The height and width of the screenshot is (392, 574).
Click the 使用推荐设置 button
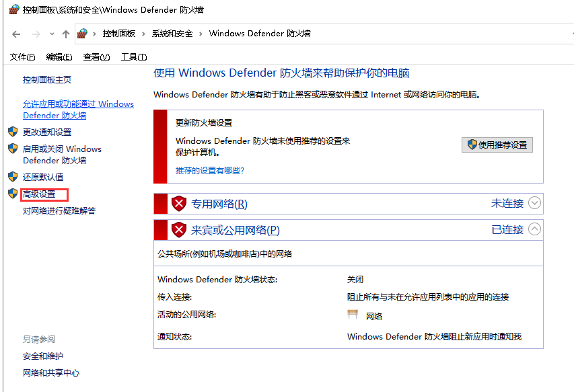(x=497, y=145)
